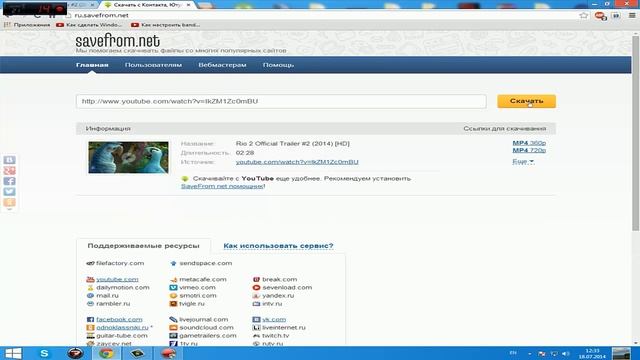Click the savefrom.net logo
Screen dimensions: 640x360
[118, 41]
